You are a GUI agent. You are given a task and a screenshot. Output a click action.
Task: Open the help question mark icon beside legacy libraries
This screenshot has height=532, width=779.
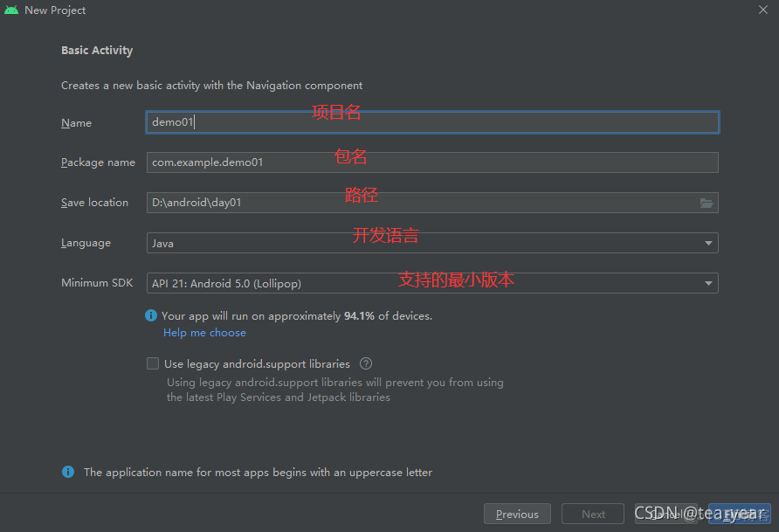click(366, 363)
